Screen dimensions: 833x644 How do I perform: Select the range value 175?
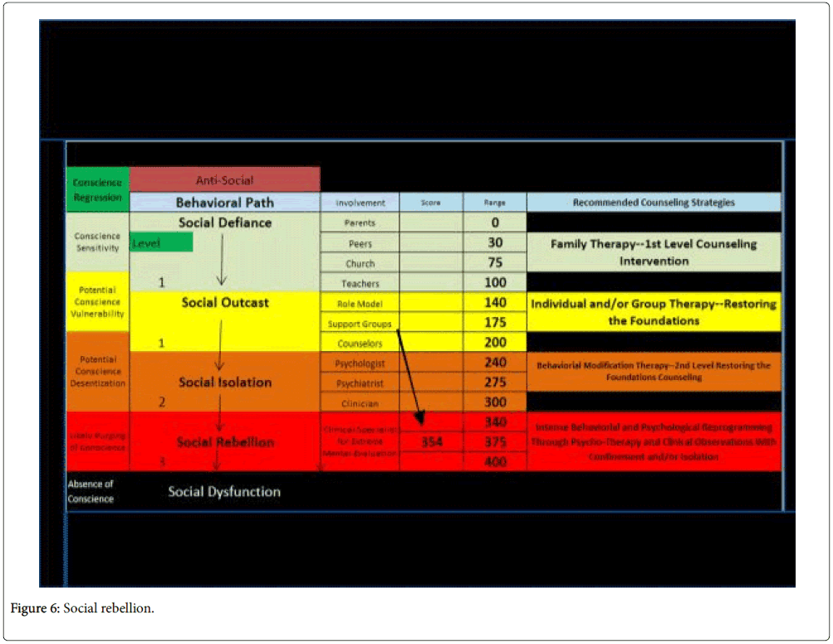click(495, 323)
